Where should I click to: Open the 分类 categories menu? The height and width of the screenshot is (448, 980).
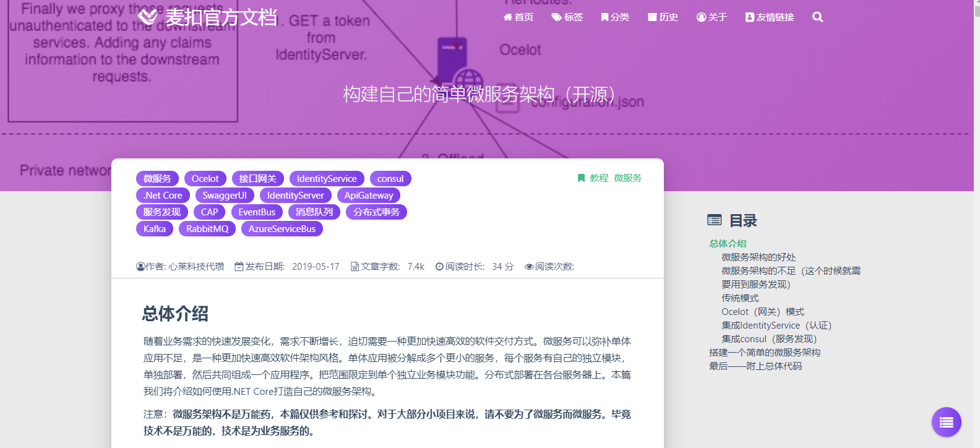(615, 17)
